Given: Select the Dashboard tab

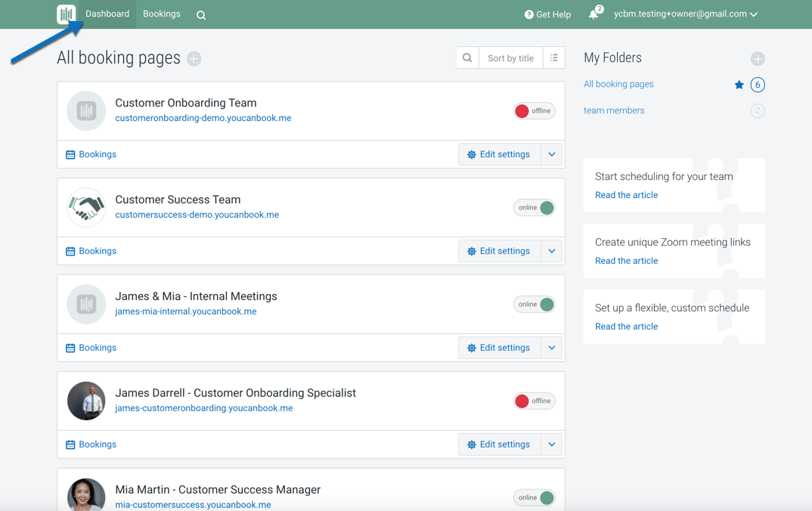Looking at the screenshot, I should [x=107, y=14].
